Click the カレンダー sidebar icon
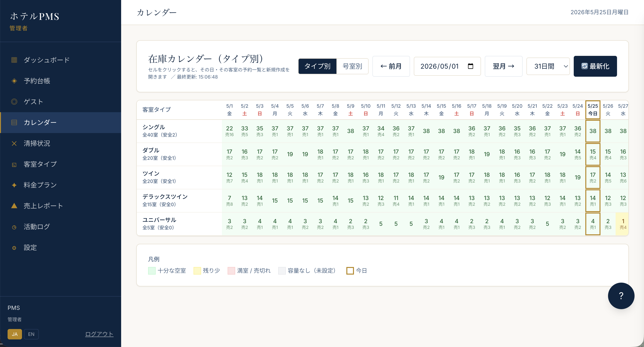 [x=14, y=122]
